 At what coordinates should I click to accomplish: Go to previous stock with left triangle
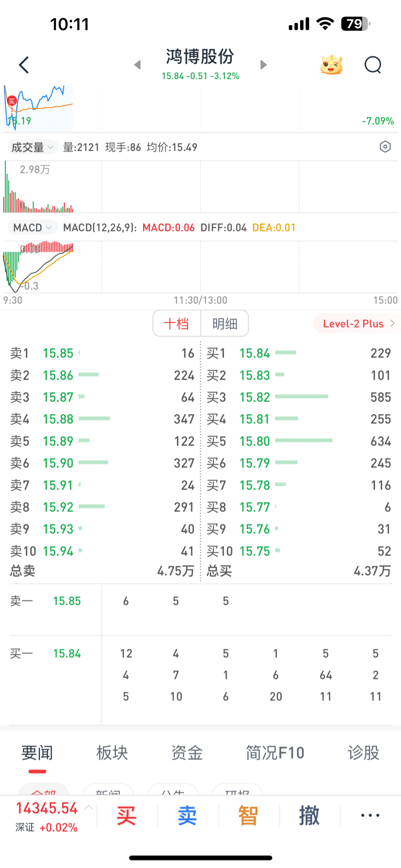pos(138,65)
